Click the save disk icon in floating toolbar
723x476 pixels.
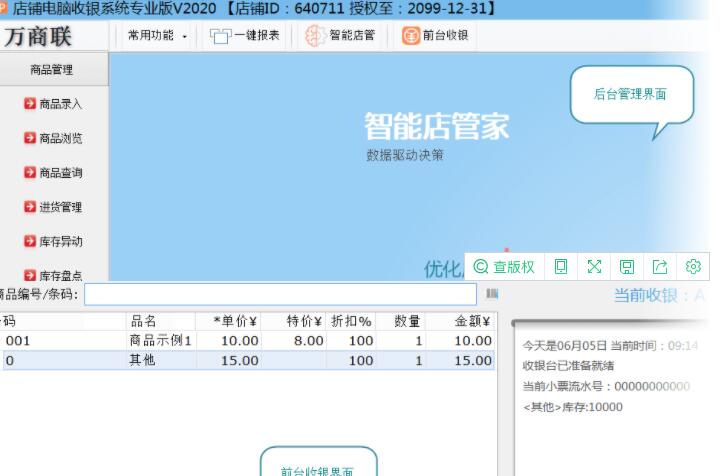(x=627, y=267)
